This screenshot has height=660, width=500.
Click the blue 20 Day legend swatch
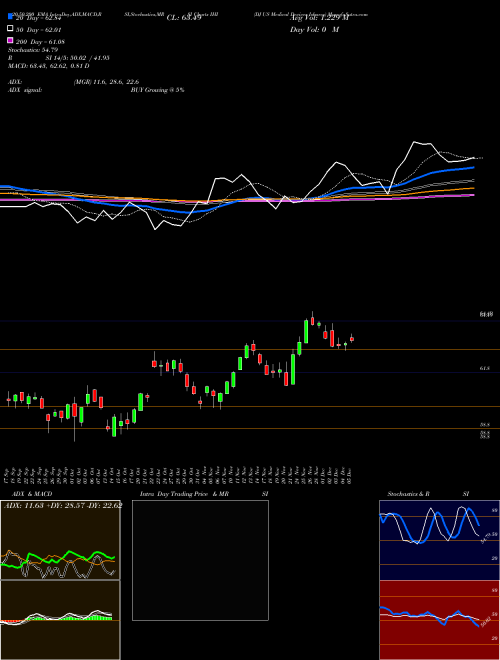pos(10,16)
